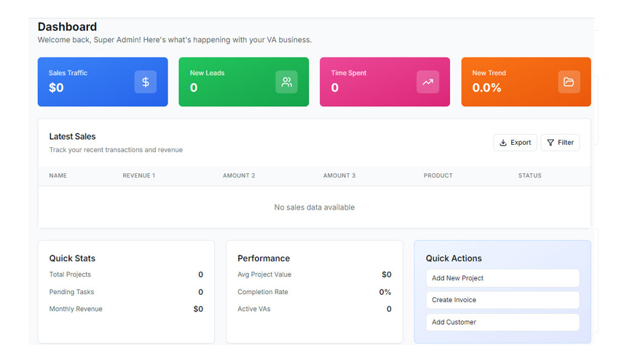Click the dollar sign icon on Sales Traffic card

[145, 82]
